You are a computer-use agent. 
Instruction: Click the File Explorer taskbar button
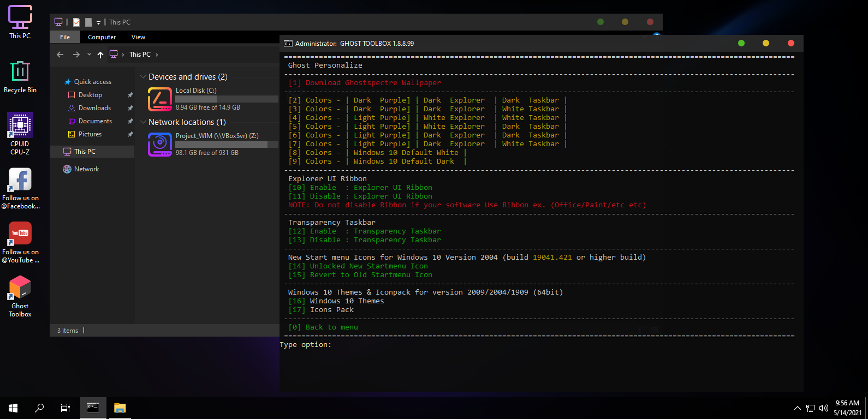tap(120, 408)
